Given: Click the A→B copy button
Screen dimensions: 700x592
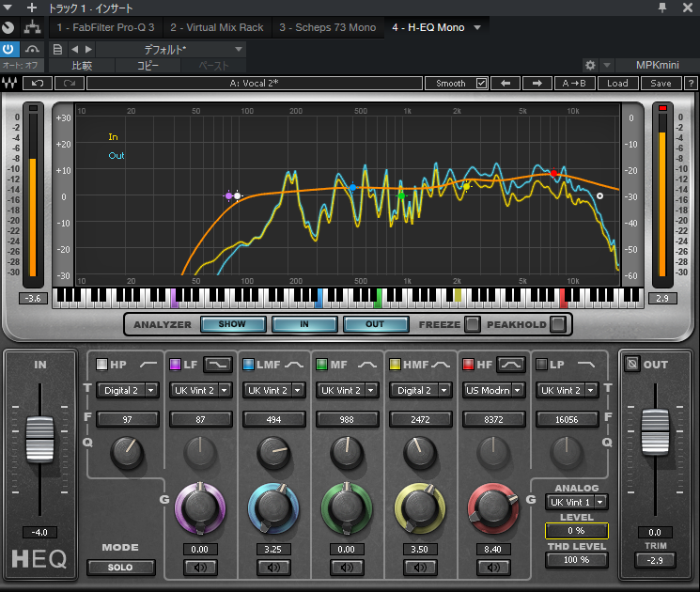Looking at the screenshot, I should click(574, 83).
